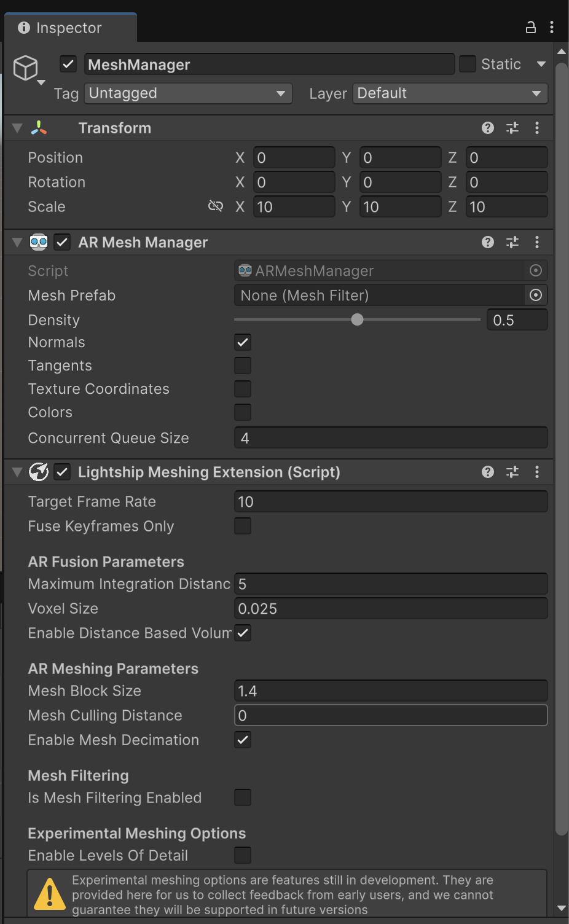The height and width of the screenshot is (924, 569).
Task: Uncheck the Normals checkbox
Action: [x=242, y=342]
